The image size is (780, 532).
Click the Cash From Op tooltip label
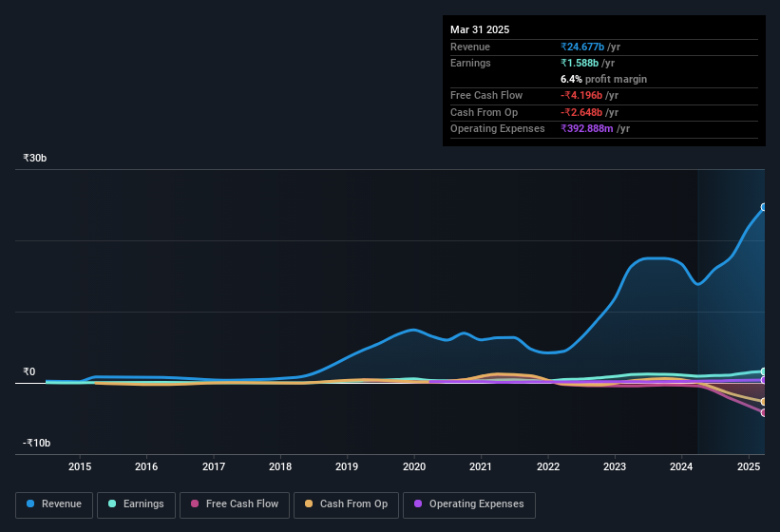click(484, 112)
